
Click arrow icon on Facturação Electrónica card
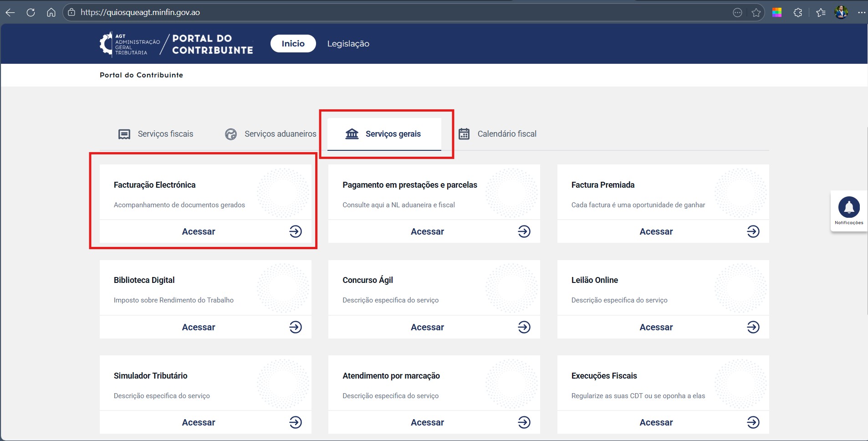(x=296, y=231)
